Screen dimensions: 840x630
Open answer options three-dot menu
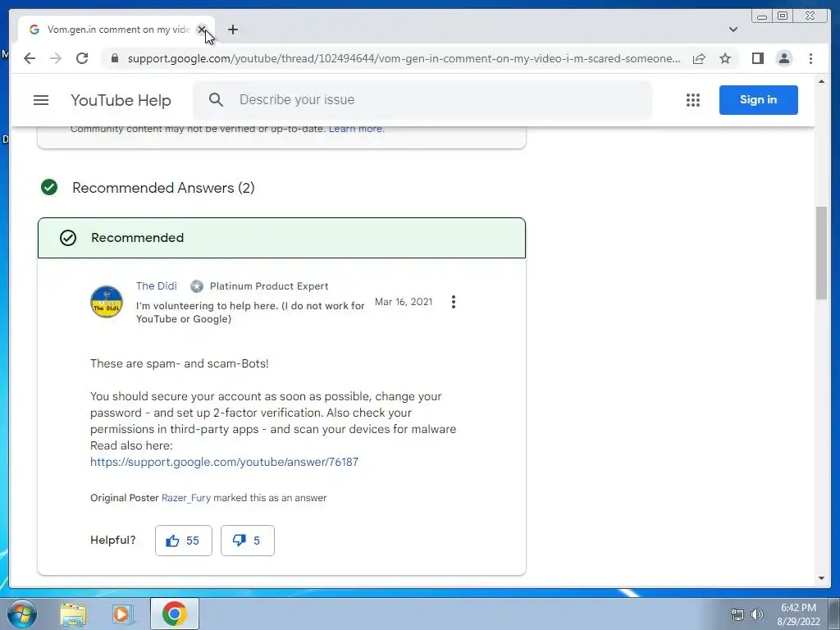[453, 302]
